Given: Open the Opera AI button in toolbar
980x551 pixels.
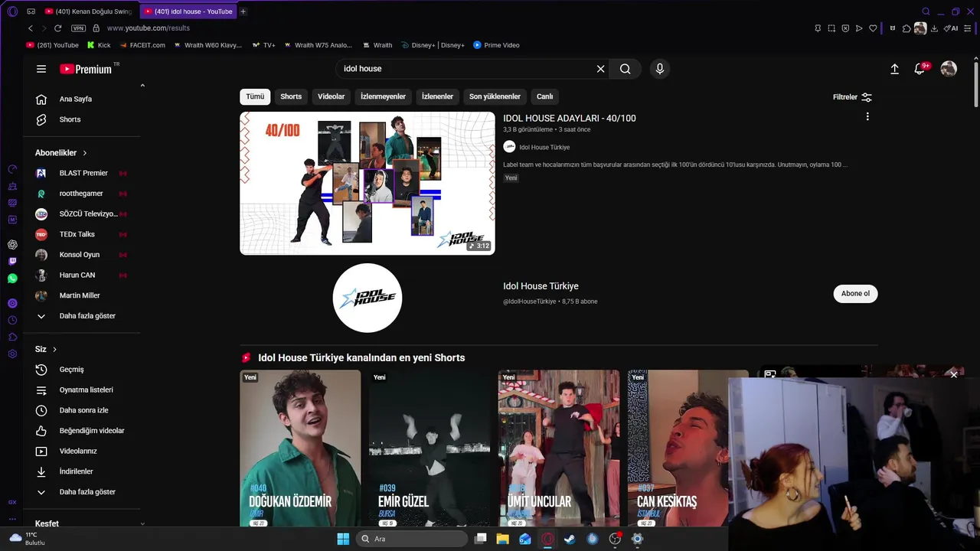Looking at the screenshot, I should pos(951,28).
